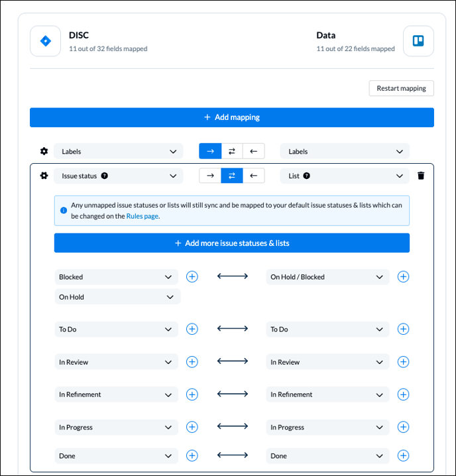Open the On Hold / Blocked list dropdown
The height and width of the screenshot is (476, 456).
click(x=327, y=277)
